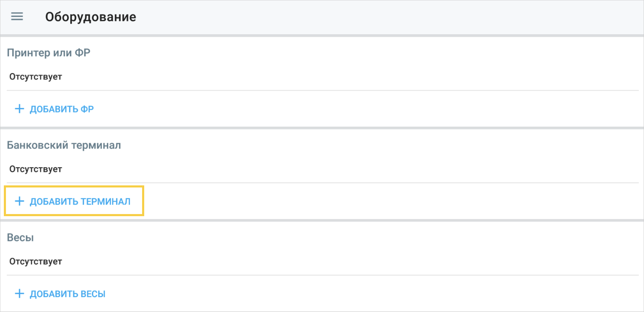This screenshot has height=312, width=644.
Task: Click the plus icon beside ДОБАВИТЬ ФР
Action: (20, 109)
